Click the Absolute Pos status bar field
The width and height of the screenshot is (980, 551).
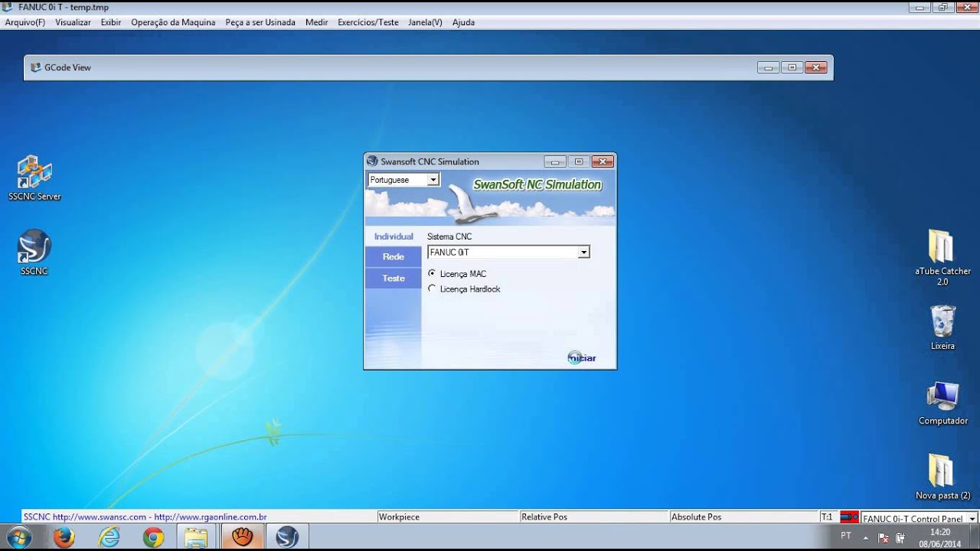click(744, 517)
